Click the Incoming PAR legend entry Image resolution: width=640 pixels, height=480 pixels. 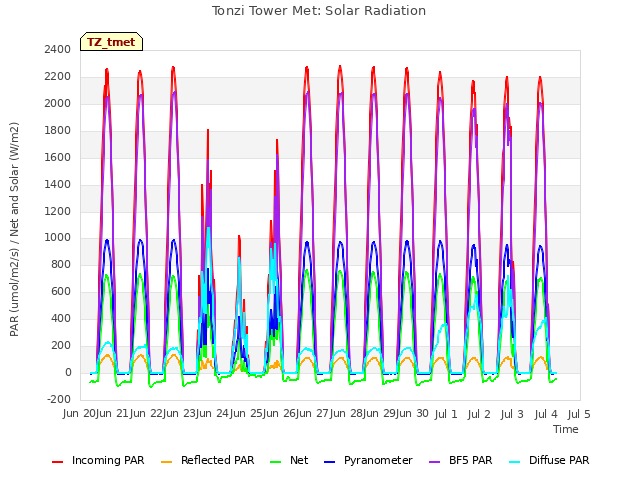[x=98, y=460]
